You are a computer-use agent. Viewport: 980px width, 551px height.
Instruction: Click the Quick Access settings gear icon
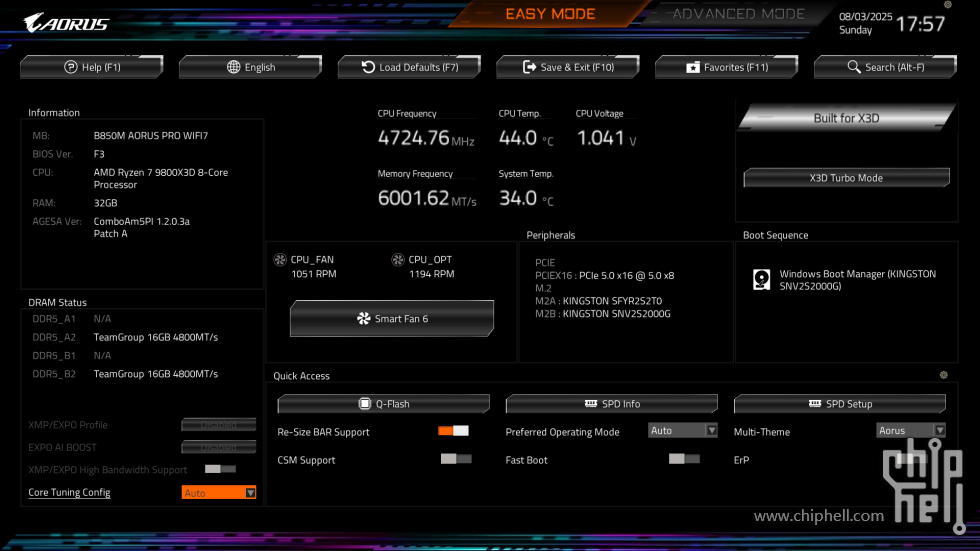[944, 375]
